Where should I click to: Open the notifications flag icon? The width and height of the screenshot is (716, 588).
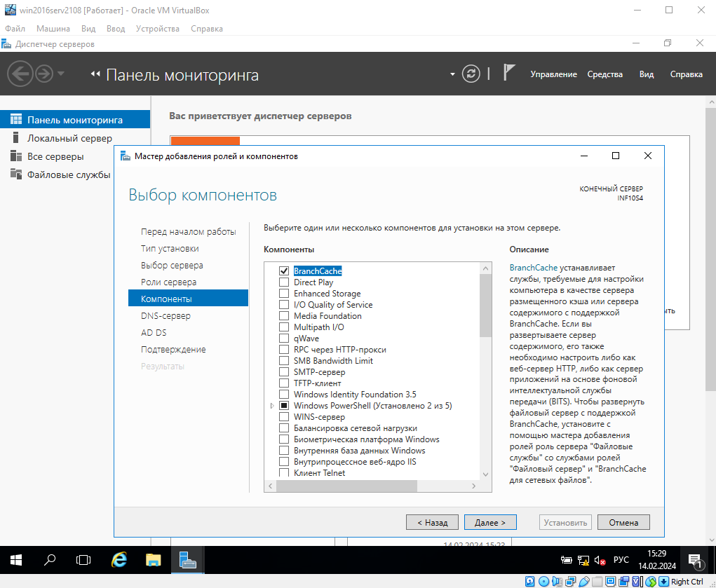[508, 73]
